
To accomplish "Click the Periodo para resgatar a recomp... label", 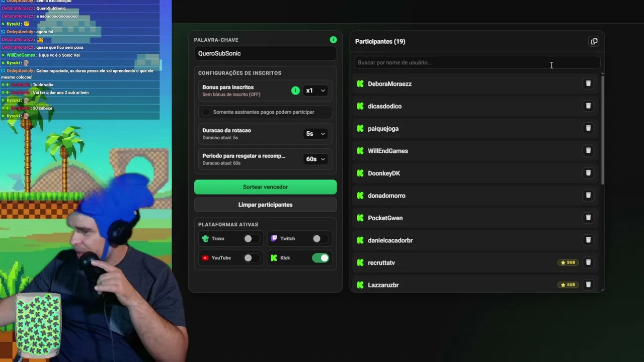I will (244, 156).
